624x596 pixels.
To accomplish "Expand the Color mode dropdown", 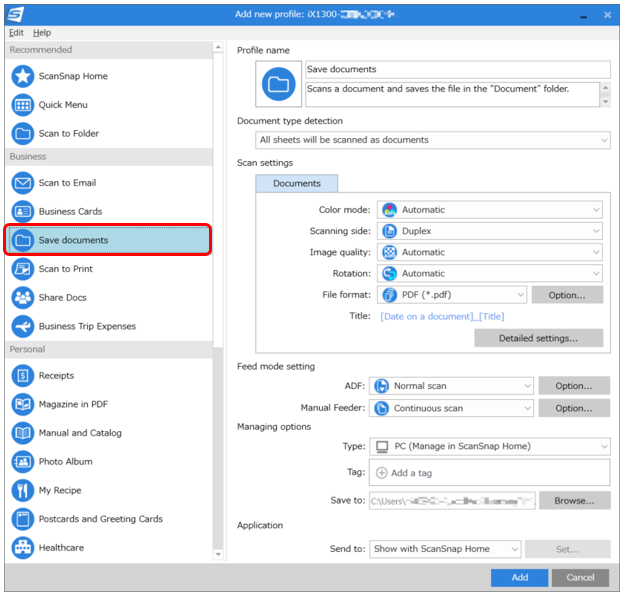I will (489, 210).
